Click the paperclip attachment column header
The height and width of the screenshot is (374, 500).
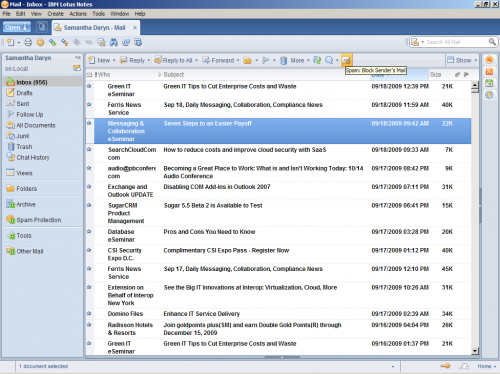pos(457,75)
